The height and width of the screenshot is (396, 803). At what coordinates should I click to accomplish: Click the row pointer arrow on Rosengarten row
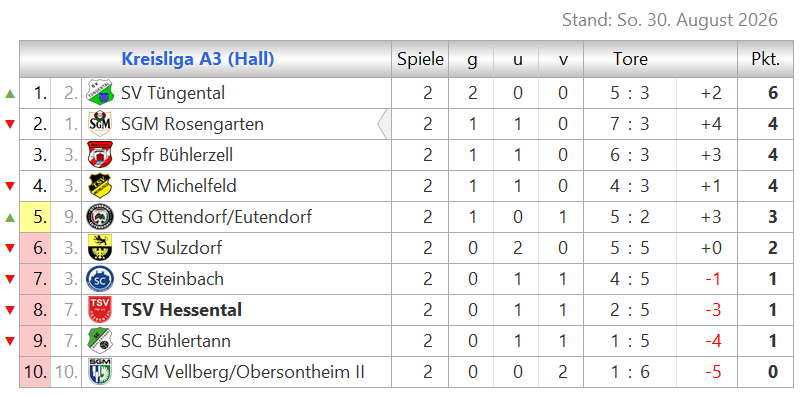[383, 124]
